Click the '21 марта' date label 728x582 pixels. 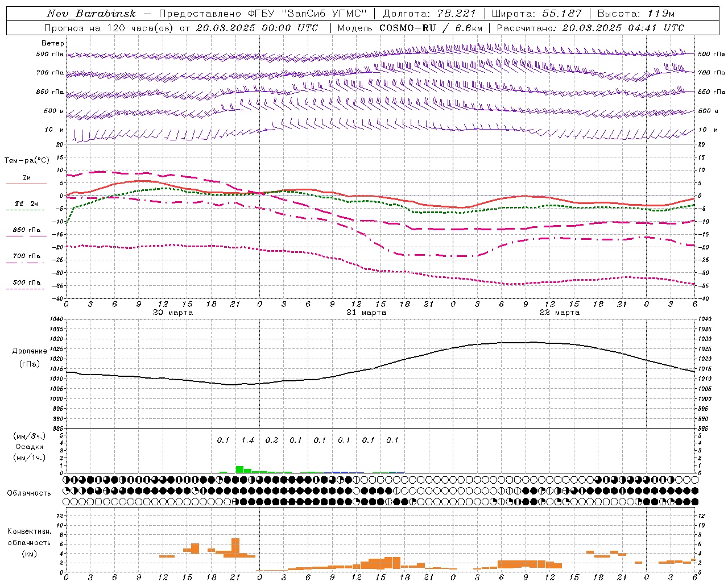(366, 313)
